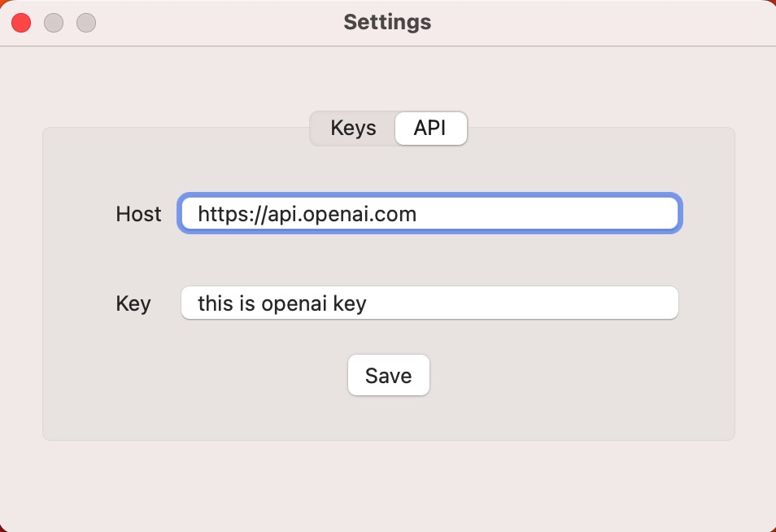Close the Settings window
The height and width of the screenshot is (532, 776).
(x=21, y=23)
